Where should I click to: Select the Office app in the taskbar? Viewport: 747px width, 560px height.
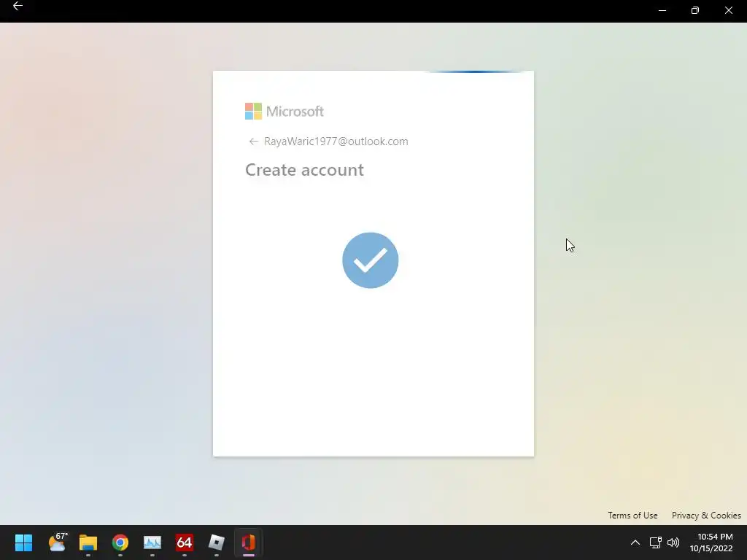coord(249,542)
